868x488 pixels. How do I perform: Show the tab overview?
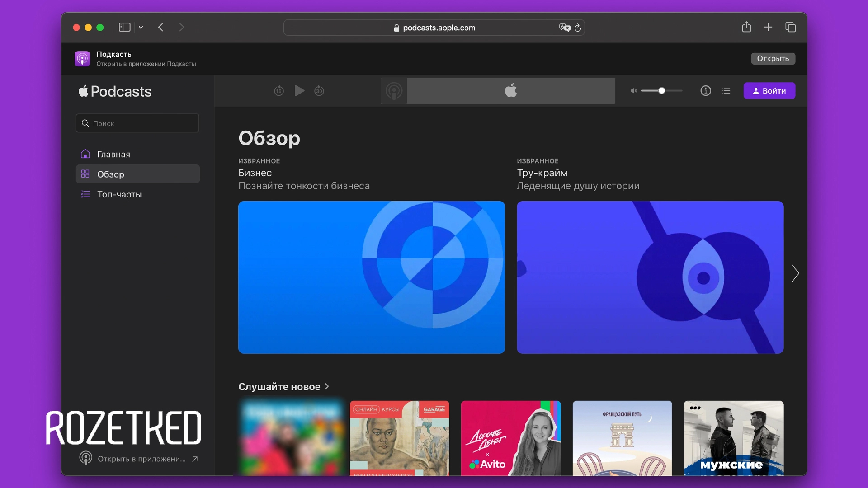click(790, 27)
